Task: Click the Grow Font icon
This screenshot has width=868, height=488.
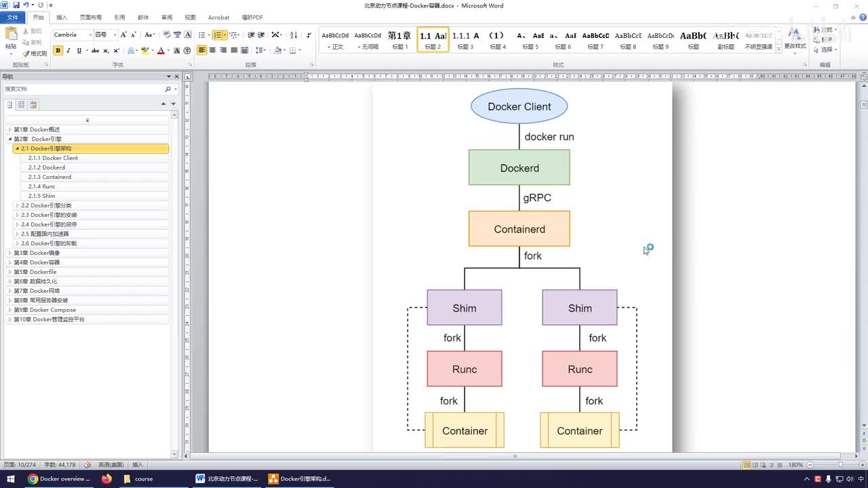Action: (x=123, y=35)
